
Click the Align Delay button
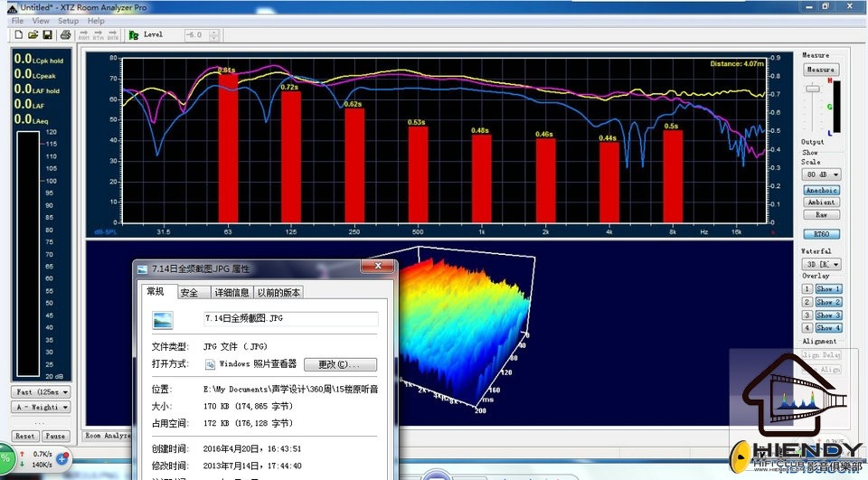pos(822,355)
